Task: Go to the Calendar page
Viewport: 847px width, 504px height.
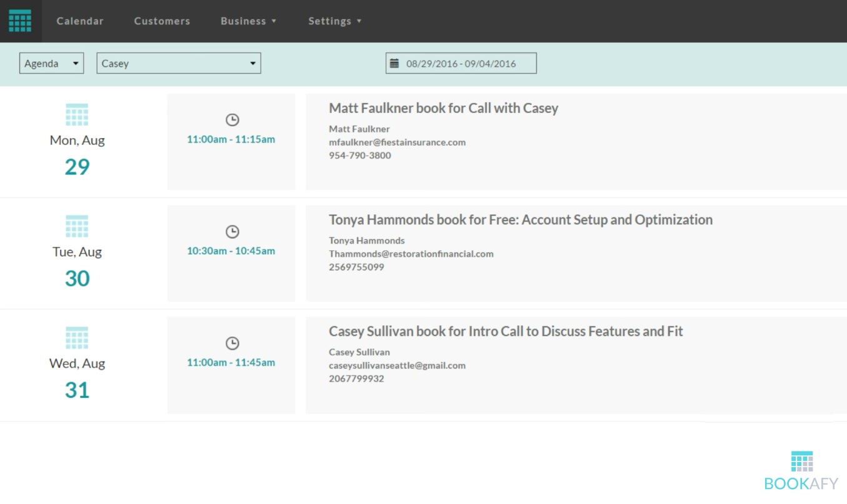Action: coord(80,21)
